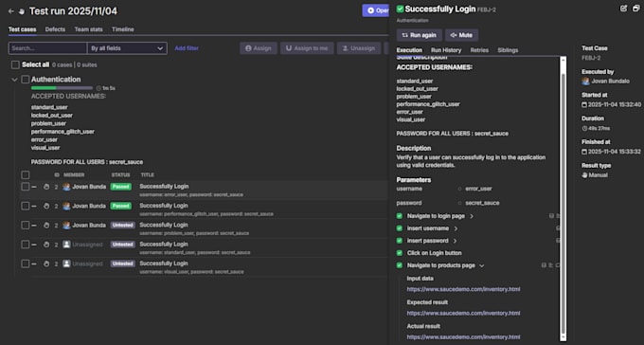This screenshot has width=644, height=345.
Task: Check the performance_glitch_user test case row checkbox
Action: [26, 206]
